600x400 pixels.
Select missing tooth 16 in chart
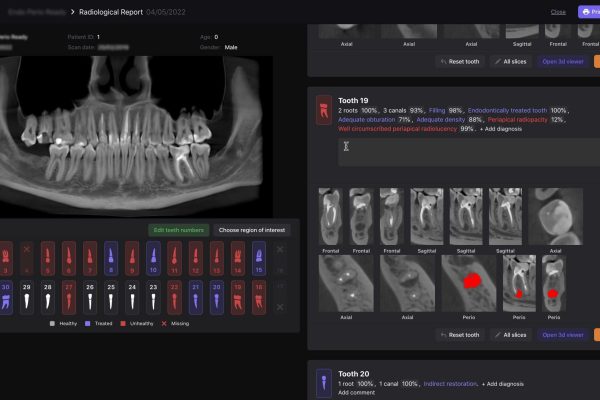point(280,258)
